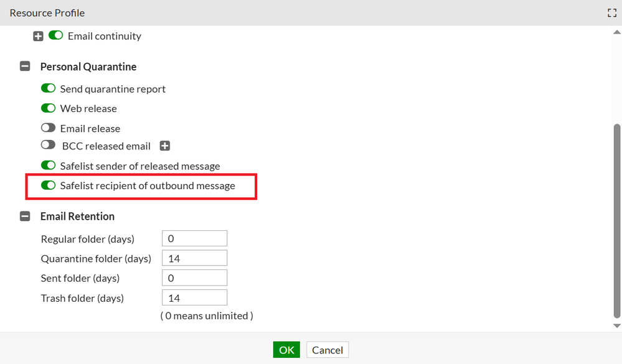Click the Regular folder days field
The width and height of the screenshot is (622, 364).
[x=194, y=238]
